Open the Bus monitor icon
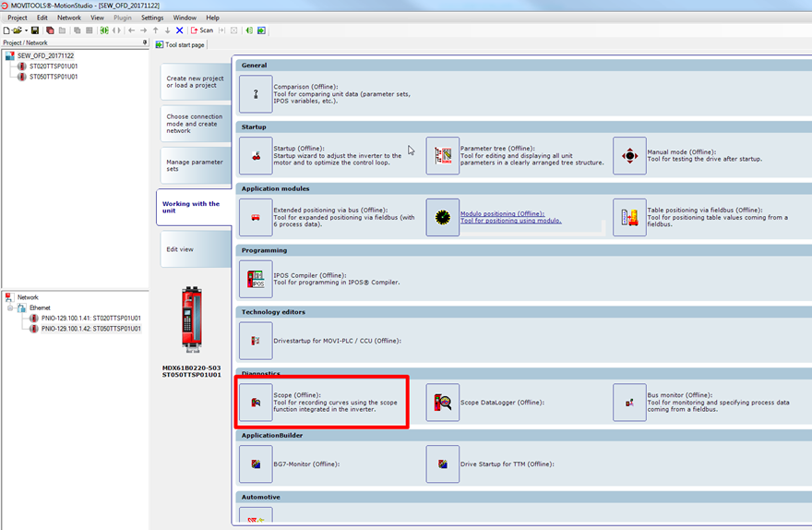The height and width of the screenshot is (530, 812). [629, 403]
